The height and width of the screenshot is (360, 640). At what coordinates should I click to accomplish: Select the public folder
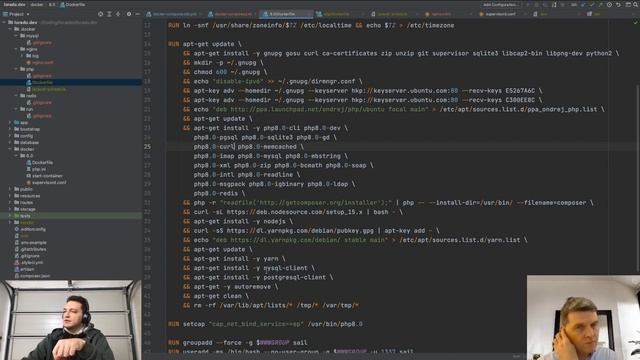click(x=24, y=189)
